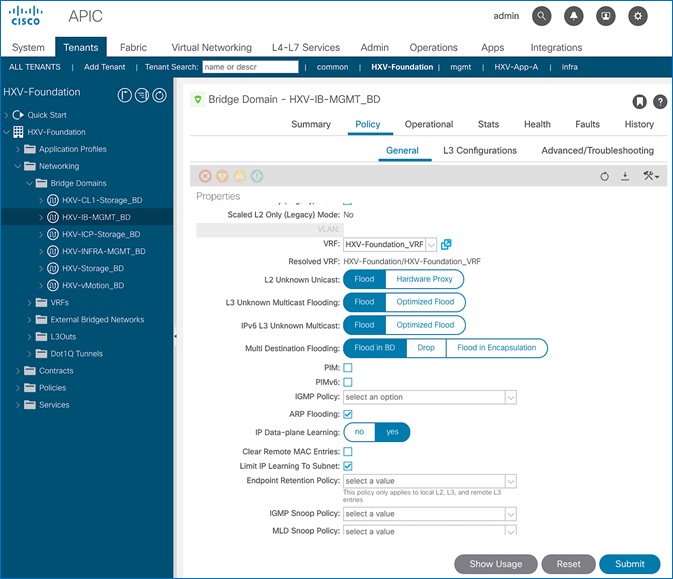Set IPv6 L3 Unknown Multicast to Optimized Flood
The height and width of the screenshot is (579, 673).
(425, 325)
